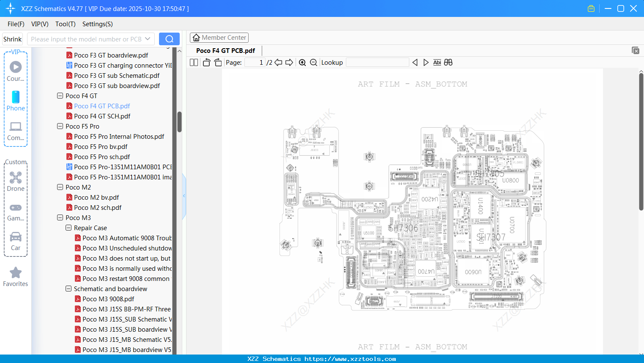Open Poco M3 J15_MB Schematic file
Image resolution: width=644 pixels, height=363 pixels.
point(123,340)
